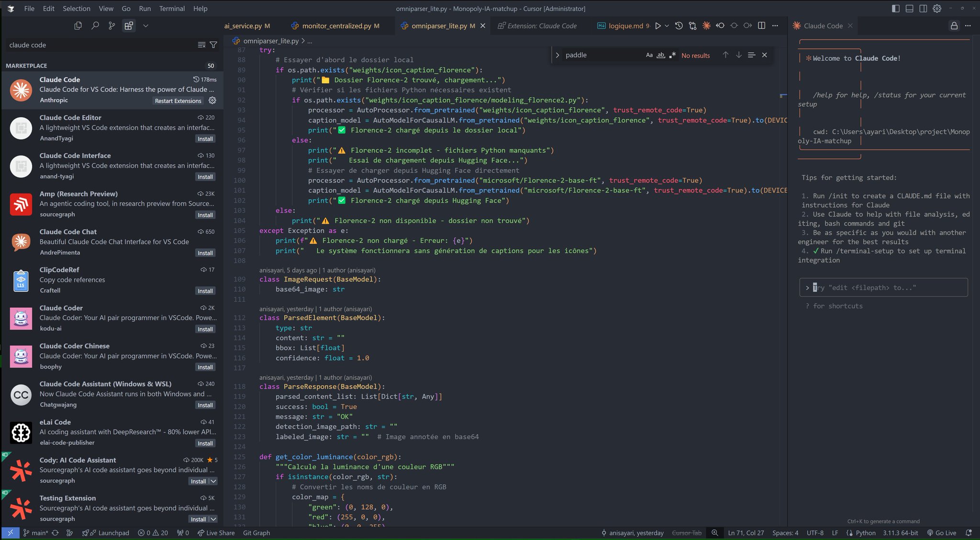Change Spaces: 4 indentation setting
This screenshot has height=540, width=980.
coord(785,533)
